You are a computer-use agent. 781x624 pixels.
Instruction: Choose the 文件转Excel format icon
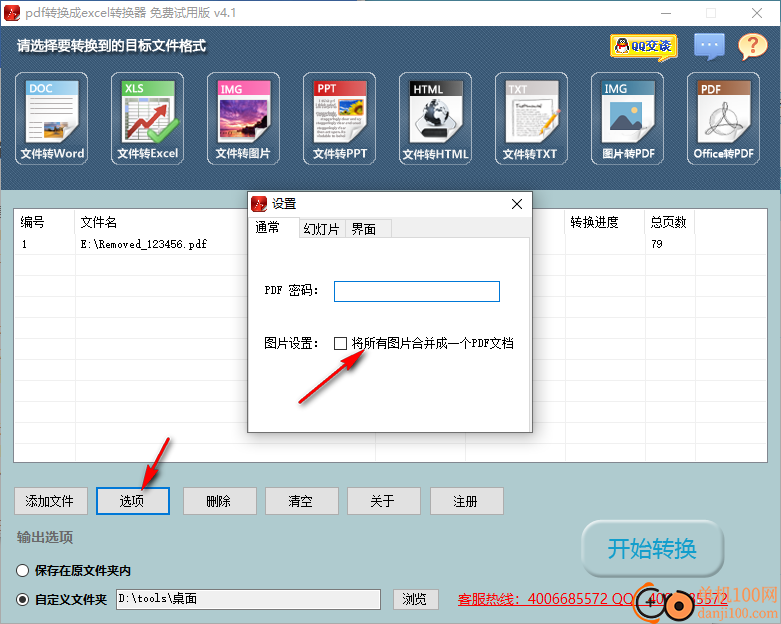[x=147, y=119]
